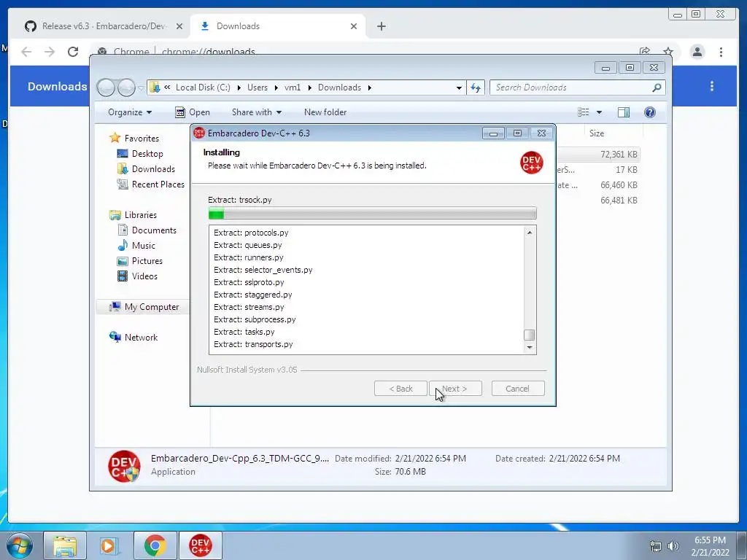Click the log scroll up arrow
The image size is (747, 560).
click(x=530, y=233)
